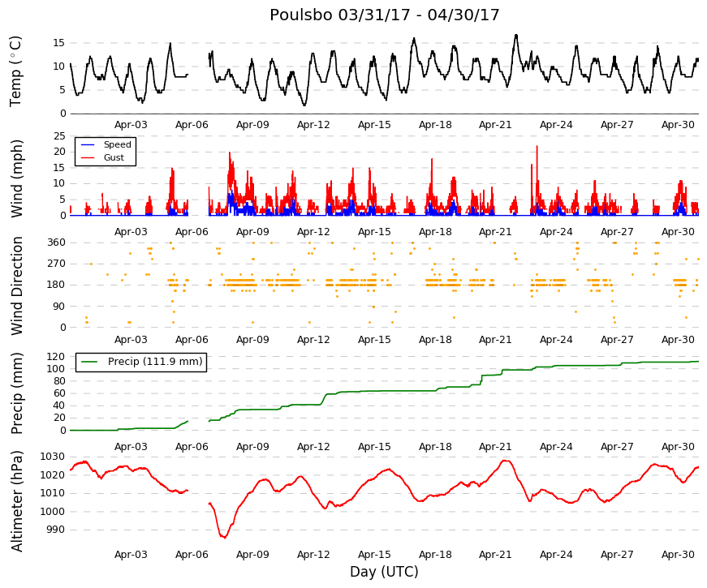
Task: Click Apr-09 tick under the altimeter plot
Action: (252, 555)
